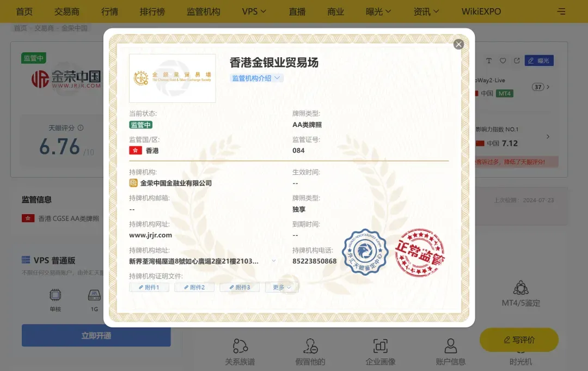Go to 交易商 navigation item
588x371 pixels.
point(67,11)
